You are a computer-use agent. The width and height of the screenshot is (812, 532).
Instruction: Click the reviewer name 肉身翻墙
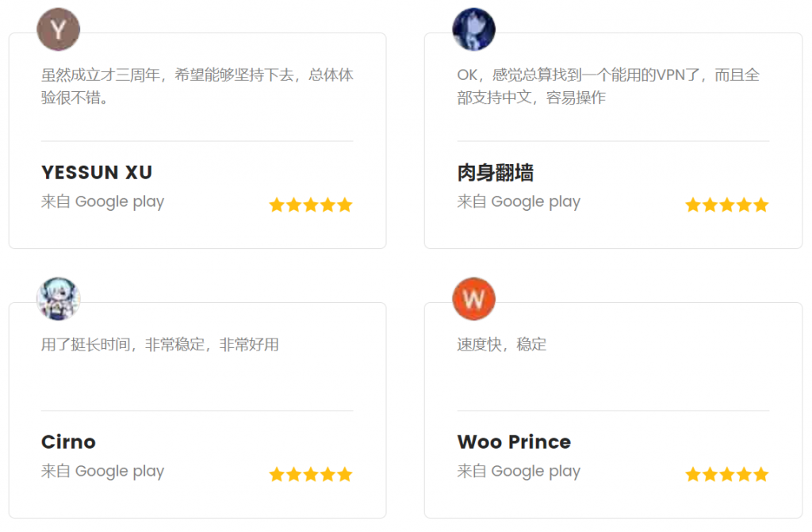click(x=496, y=173)
